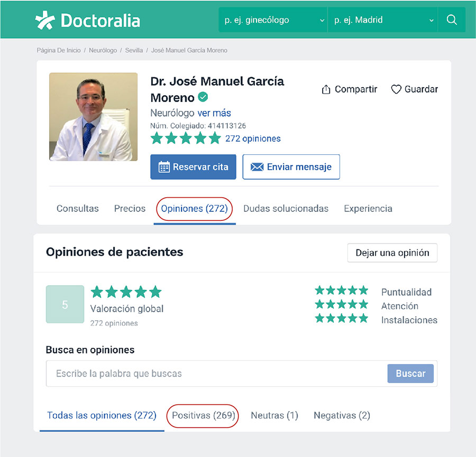Filter by Negativas (2) opinions
Screen dimensions: 476x457
pos(342,415)
